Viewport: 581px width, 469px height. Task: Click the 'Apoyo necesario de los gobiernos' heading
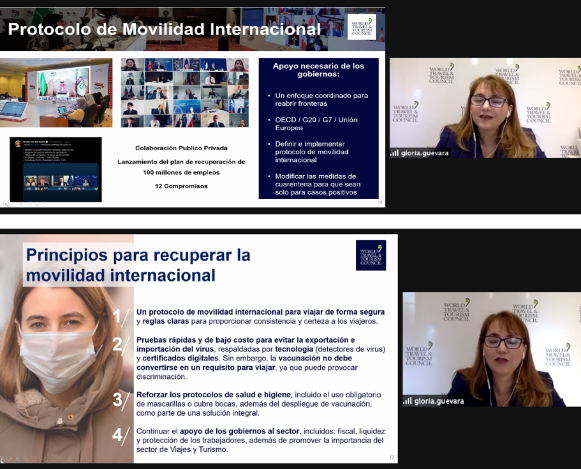pyautogui.click(x=319, y=70)
